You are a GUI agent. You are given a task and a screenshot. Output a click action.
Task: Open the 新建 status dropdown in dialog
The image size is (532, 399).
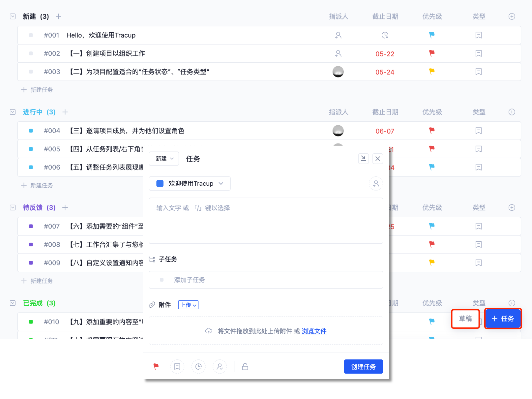coord(164,159)
